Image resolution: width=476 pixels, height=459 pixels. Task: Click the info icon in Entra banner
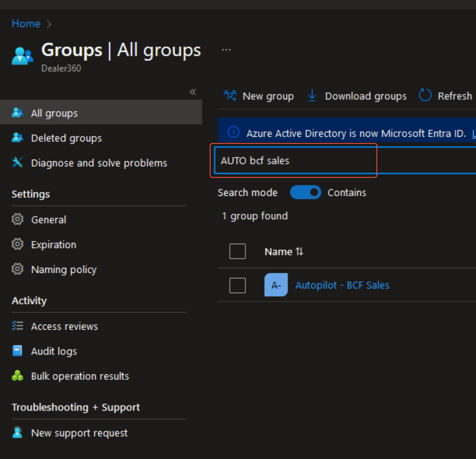coord(233,132)
